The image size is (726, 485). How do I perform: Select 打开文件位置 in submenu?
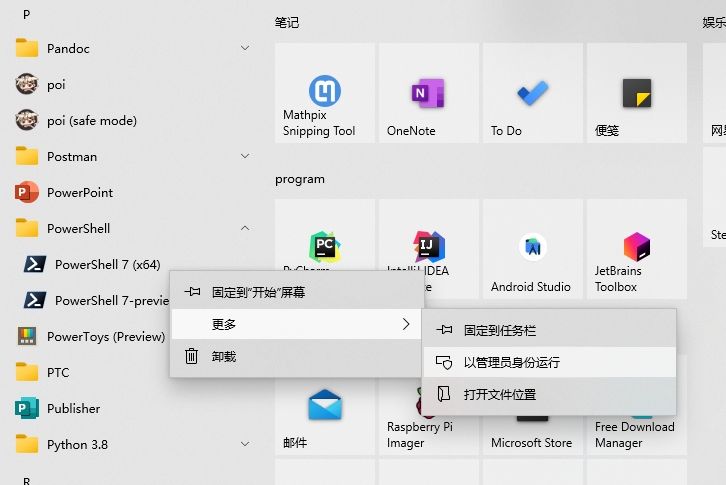(x=549, y=394)
